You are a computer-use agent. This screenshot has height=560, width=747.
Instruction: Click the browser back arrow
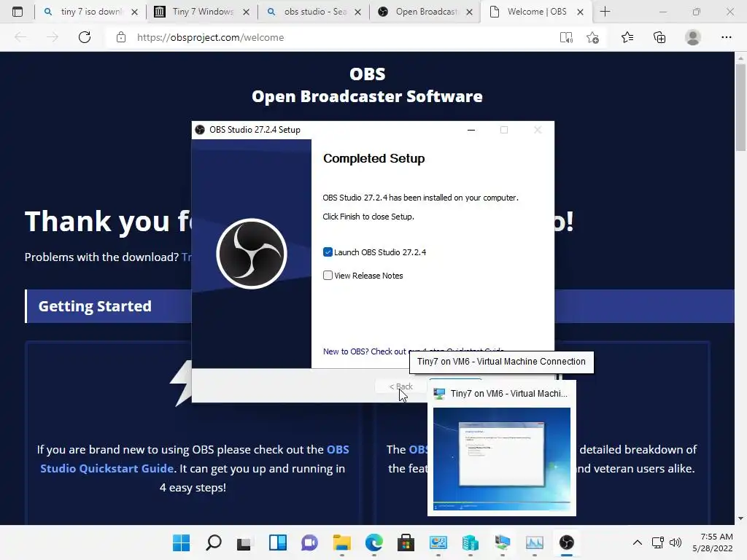[20, 37]
